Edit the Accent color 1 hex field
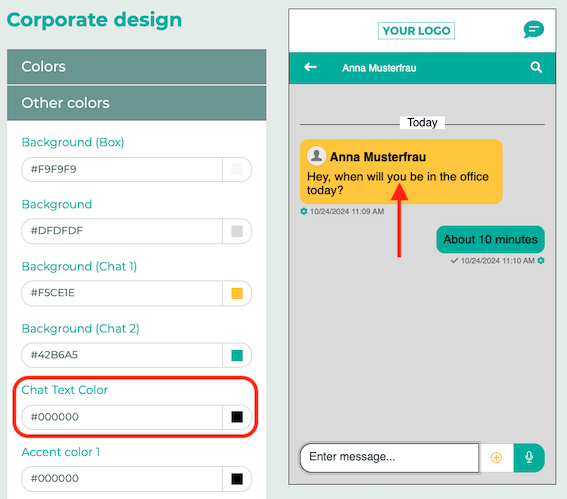This screenshot has height=499, width=567. click(122, 479)
